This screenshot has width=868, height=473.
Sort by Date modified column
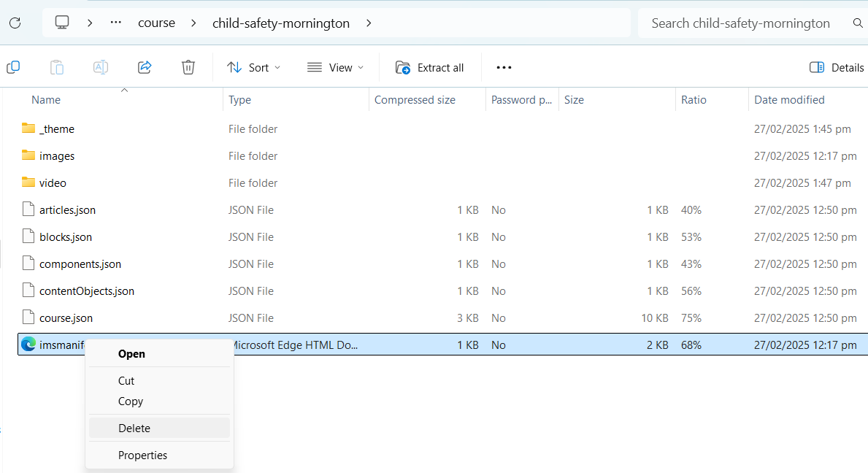point(789,100)
